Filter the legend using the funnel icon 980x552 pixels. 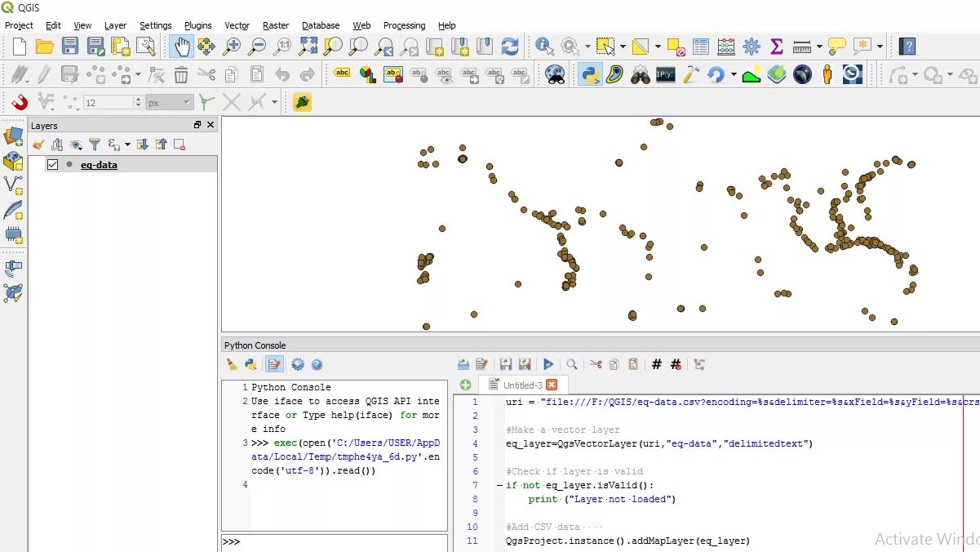95,145
